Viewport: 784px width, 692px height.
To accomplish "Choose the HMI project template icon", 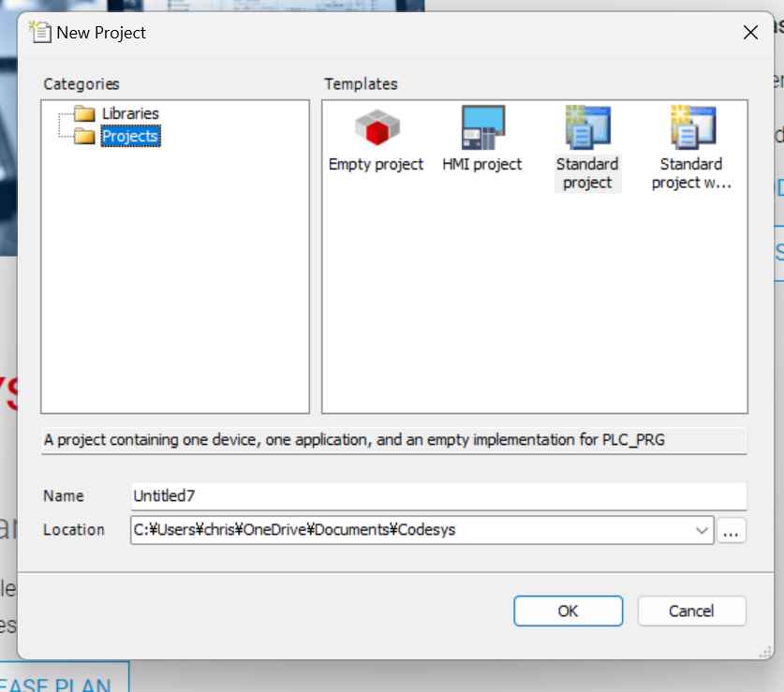I will (483, 127).
